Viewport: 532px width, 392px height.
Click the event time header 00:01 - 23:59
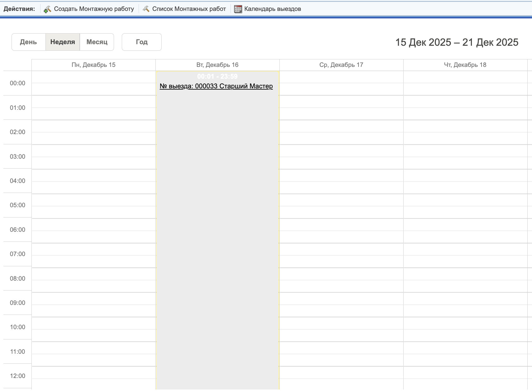(x=217, y=77)
